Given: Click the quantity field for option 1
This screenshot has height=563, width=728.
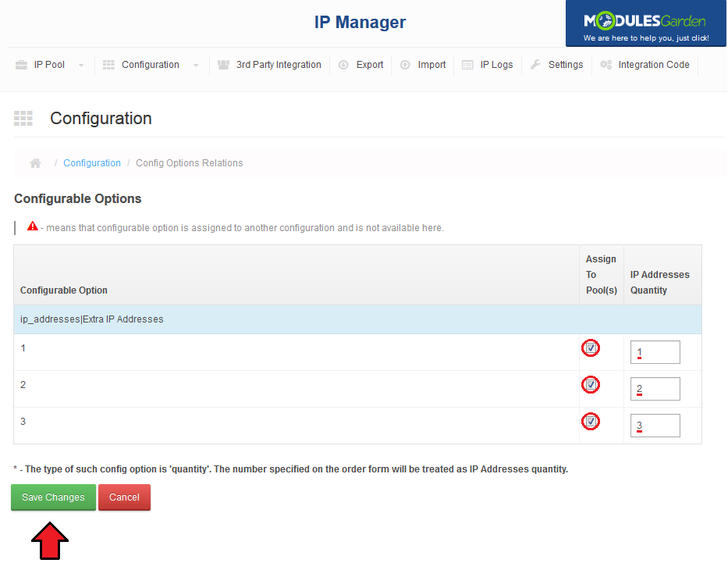Looking at the screenshot, I should pyautogui.click(x=655, y=352).
